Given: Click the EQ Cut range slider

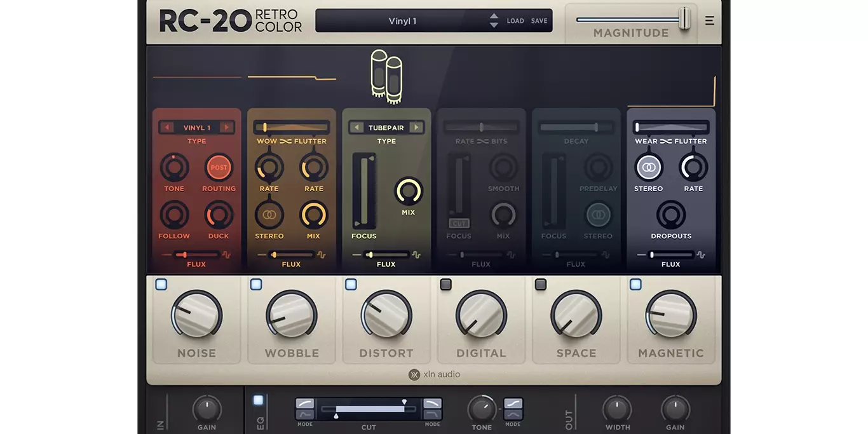Looking at the screenshot, I should 369,409.
